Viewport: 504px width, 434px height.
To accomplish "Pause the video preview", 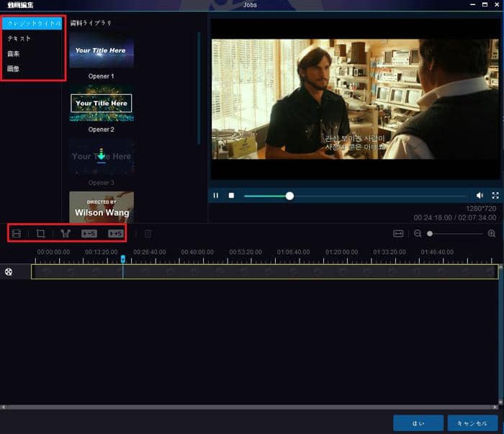I will [x=216, y=195].
